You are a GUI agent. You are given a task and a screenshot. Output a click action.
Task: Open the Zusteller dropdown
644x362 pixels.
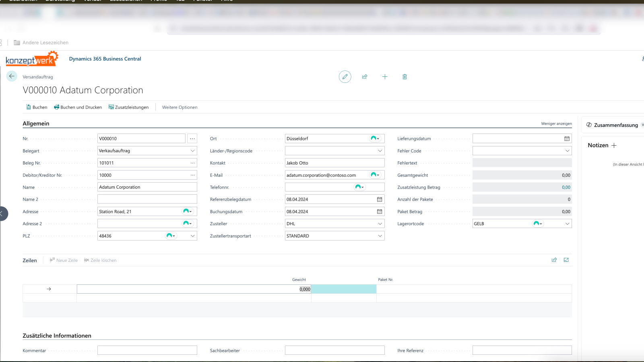tap(380, 224)
